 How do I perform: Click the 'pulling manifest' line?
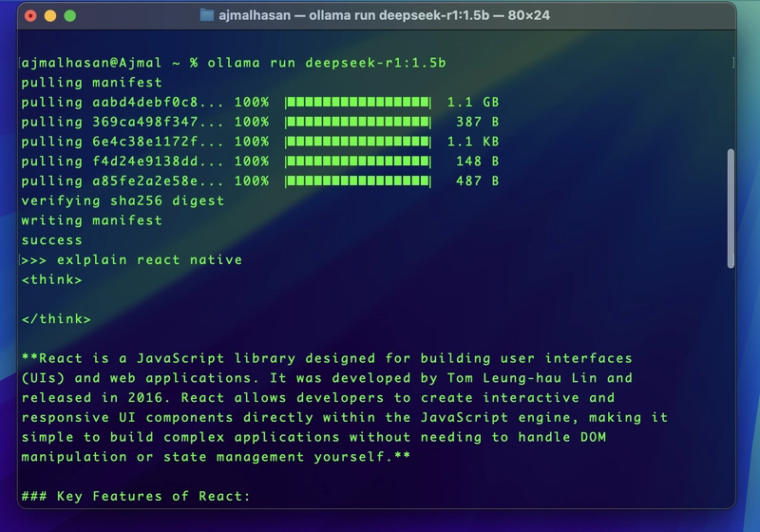[91, 83]
